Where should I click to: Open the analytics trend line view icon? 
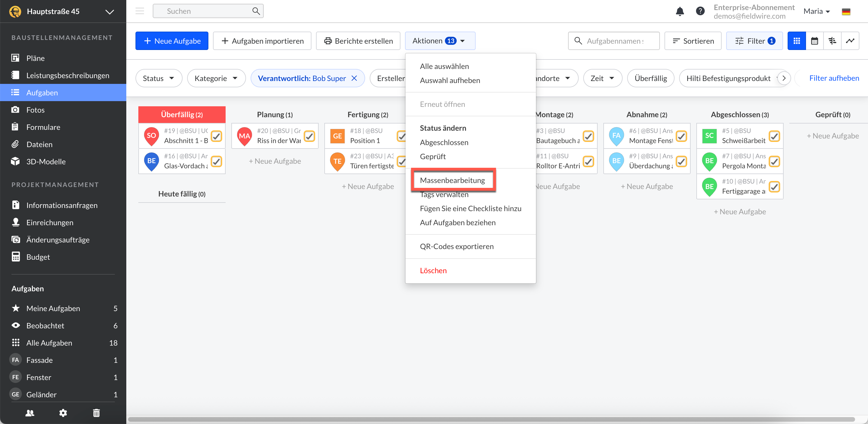coord(850,41)
